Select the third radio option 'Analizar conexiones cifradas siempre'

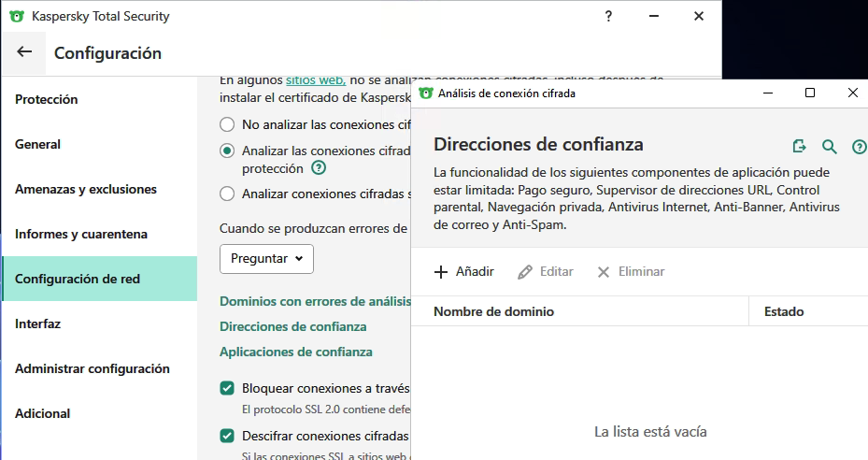pyautogui.click(x=227, y=194)
